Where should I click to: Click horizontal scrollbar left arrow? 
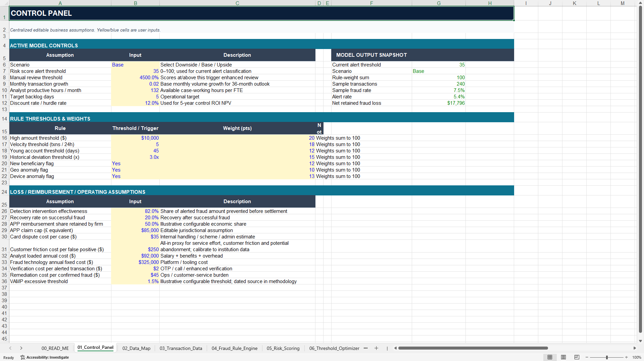395,348
